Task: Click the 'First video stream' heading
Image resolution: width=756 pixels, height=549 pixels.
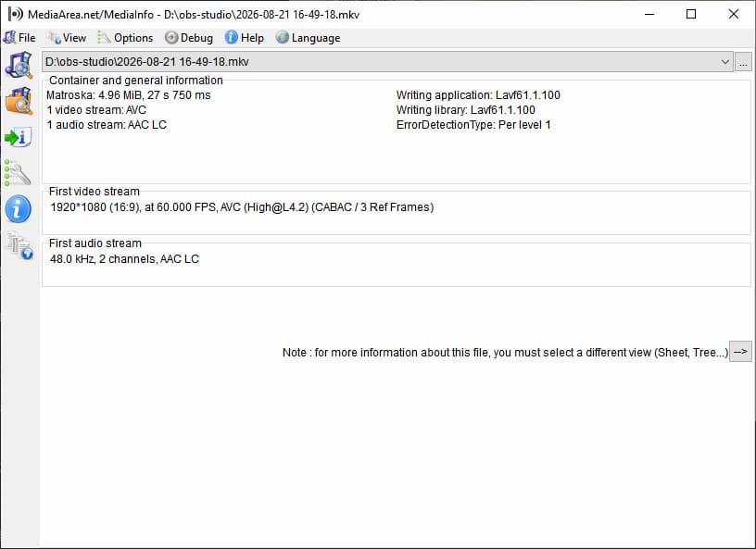Action: coord(94,192)
